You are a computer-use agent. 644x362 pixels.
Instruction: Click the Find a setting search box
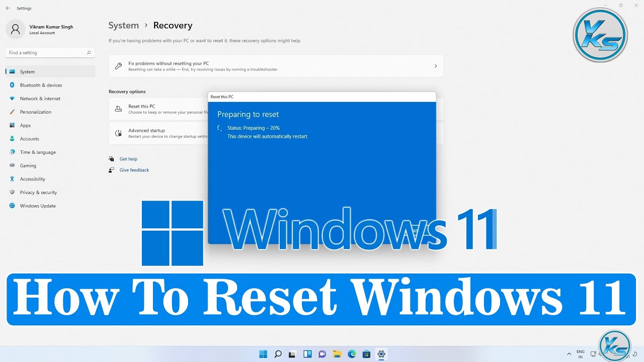pos(50,52)
